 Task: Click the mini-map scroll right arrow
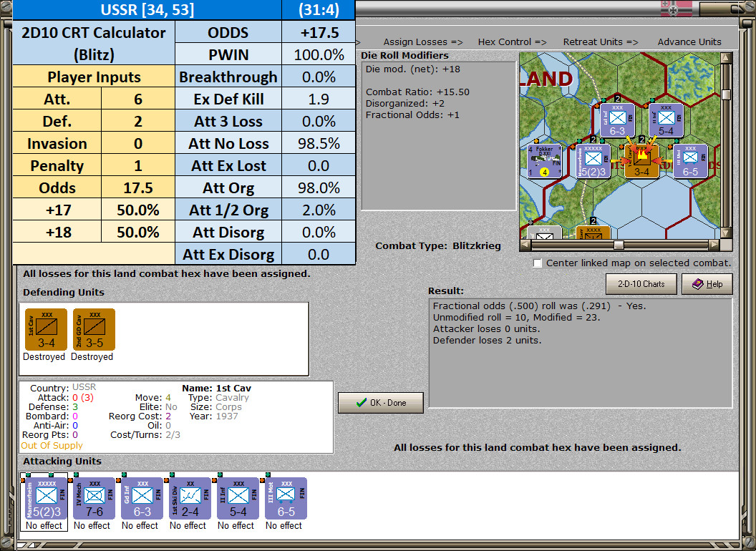[714, 245]
